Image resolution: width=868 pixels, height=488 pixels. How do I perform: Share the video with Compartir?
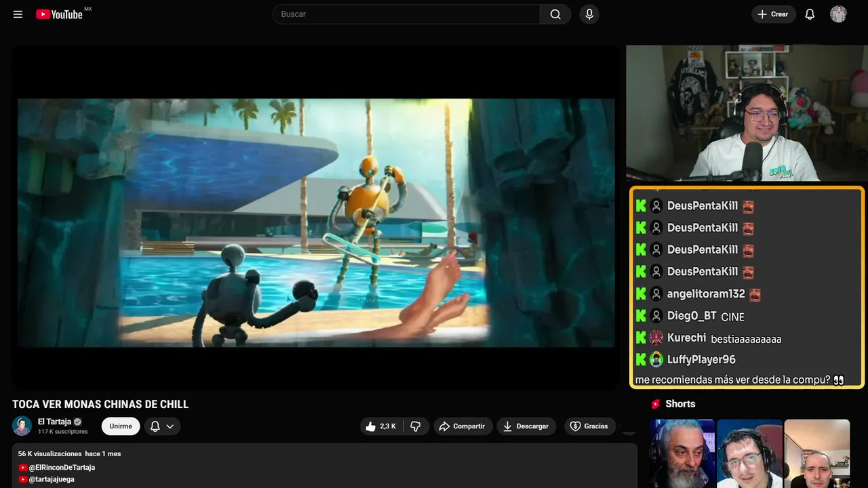click(x=463, y=426)
